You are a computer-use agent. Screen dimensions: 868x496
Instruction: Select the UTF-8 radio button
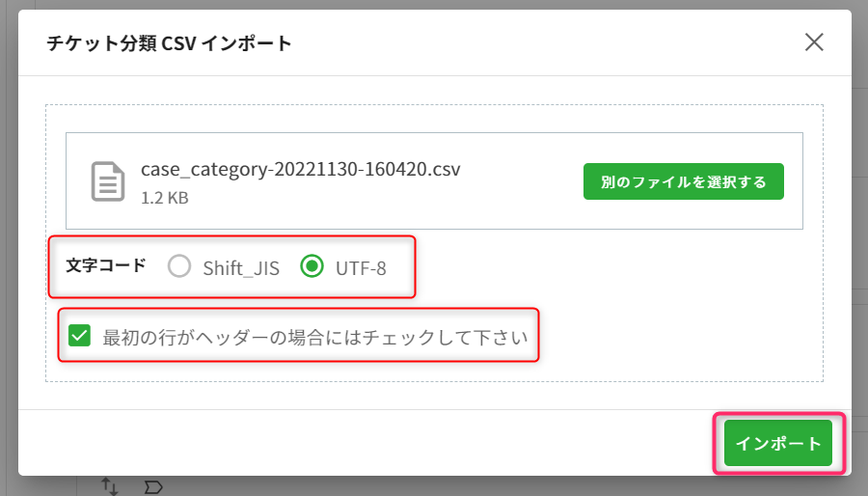coord(312,266)
